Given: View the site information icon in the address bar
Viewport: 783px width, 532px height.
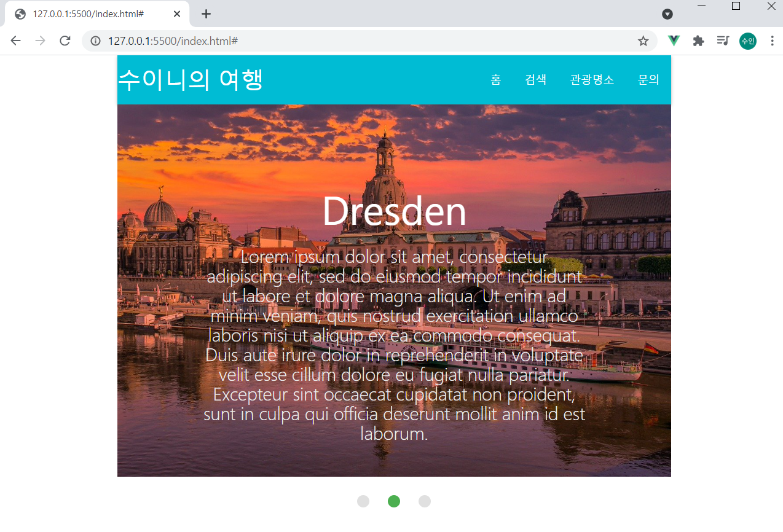Looking at the screenshot, I should (x=95, y=41).
